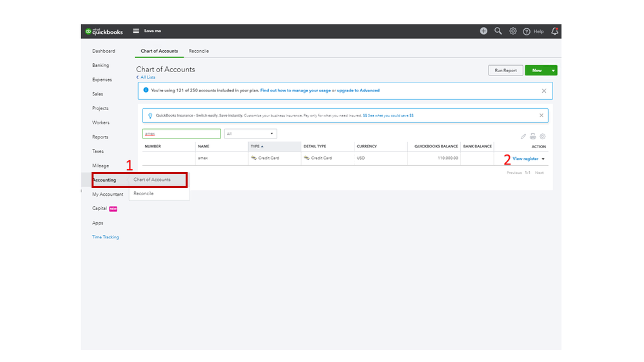Viewport: 644px width, 362px height.
Task: Click the Create plus icon in header
Action: 483,31
